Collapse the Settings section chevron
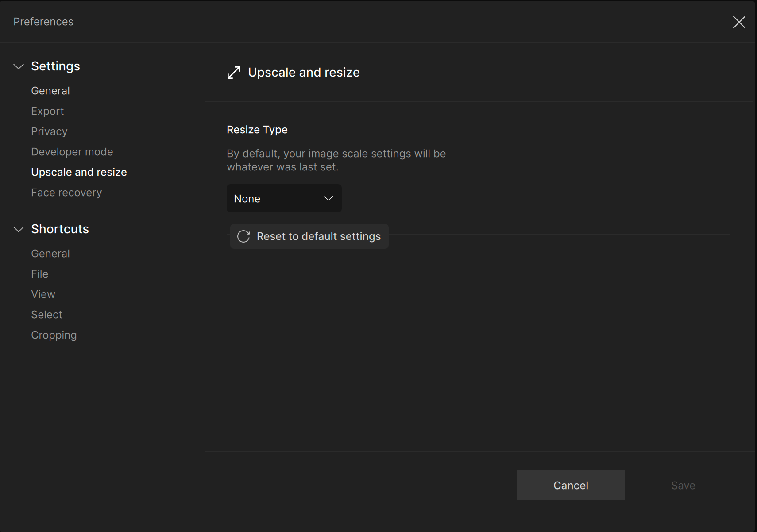757x532 pixels. click(19, 66)
